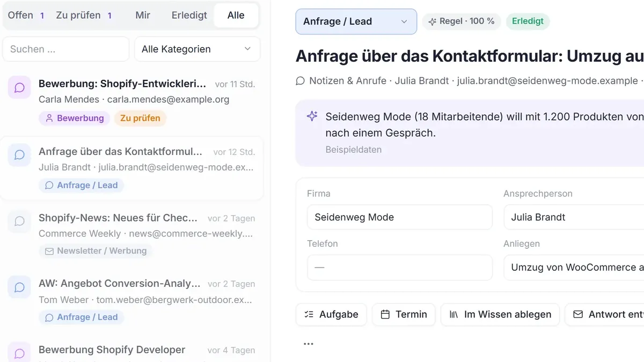Open Notizen & Anrufe
Image resolution: width=644 pixels, height=362 pixels.
348,81
